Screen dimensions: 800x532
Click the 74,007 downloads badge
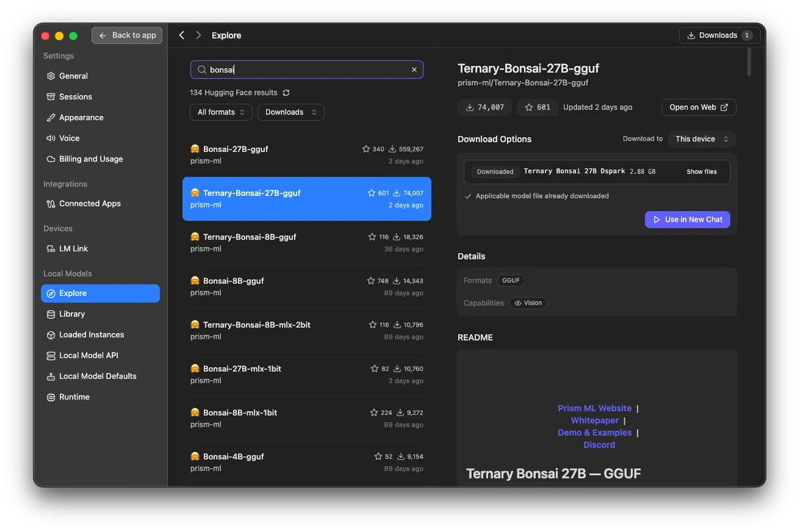click(x=485, y=107)
